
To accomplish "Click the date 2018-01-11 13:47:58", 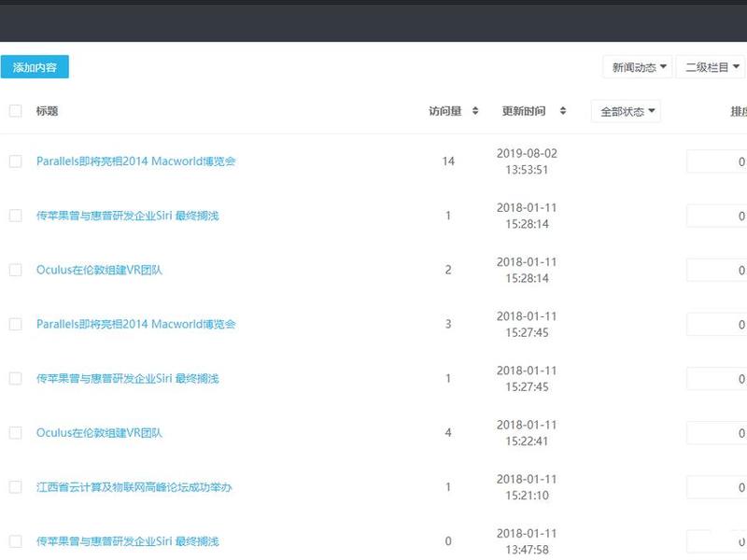I will pos(527,541).
